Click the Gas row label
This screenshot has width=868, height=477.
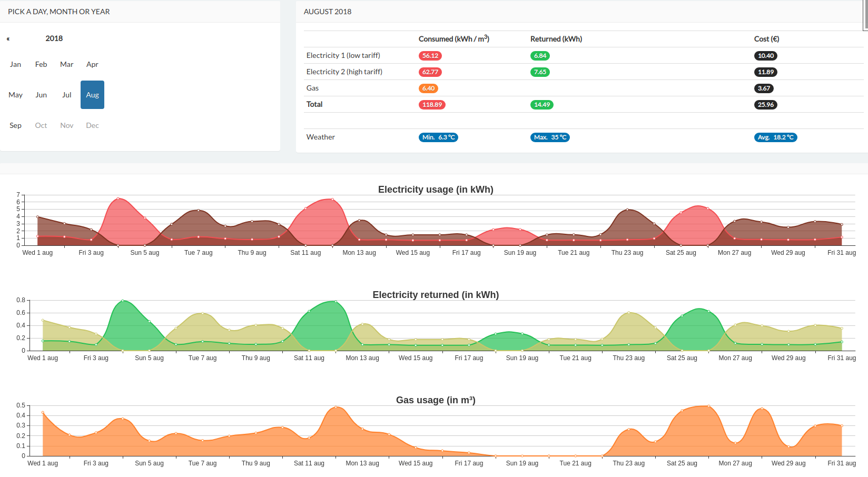(x=312, y=88)
